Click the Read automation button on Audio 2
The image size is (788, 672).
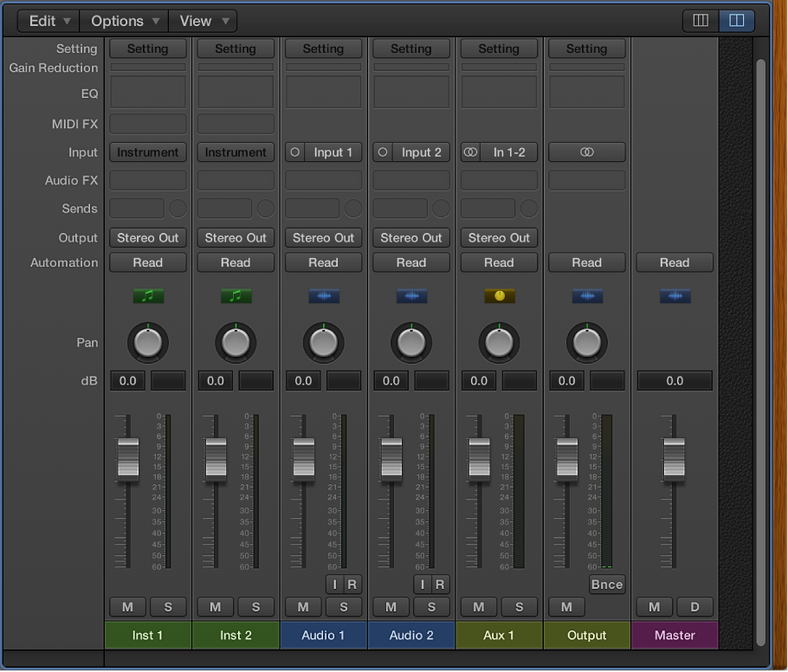tap(410, 262)
